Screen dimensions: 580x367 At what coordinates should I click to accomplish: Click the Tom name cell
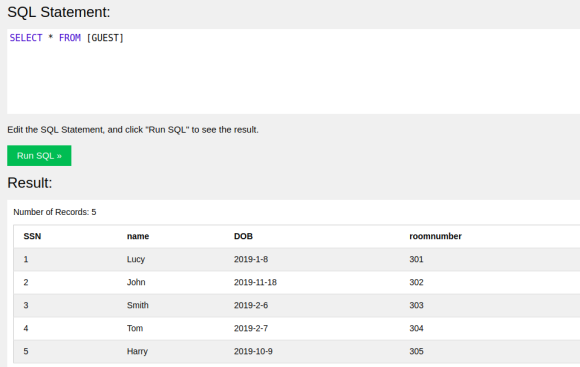pyautogui.click(x=135, y=328)
